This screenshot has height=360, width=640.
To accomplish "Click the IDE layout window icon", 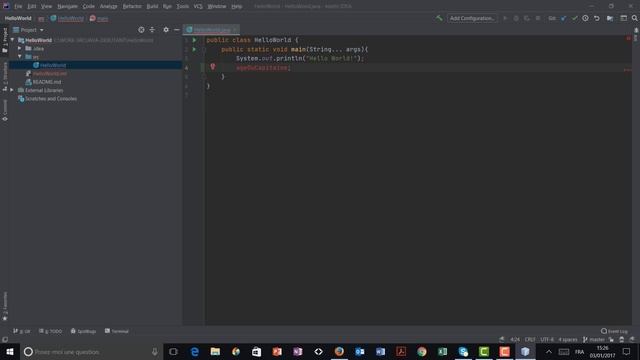I will click(624, 18).
